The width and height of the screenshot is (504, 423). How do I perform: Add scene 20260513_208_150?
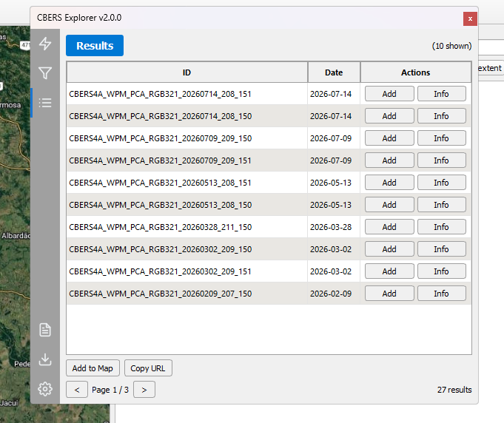pyautogui.click(x=389, y=205)
